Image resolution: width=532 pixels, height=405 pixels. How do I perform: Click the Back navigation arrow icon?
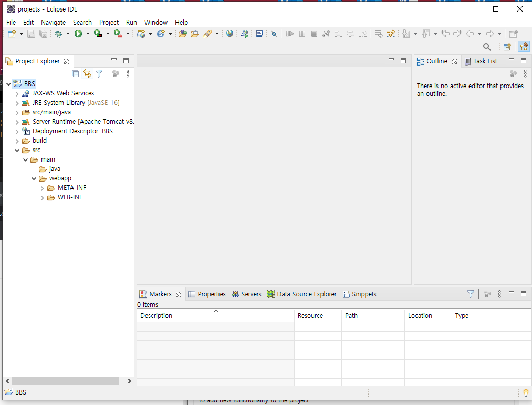point(470,34)
